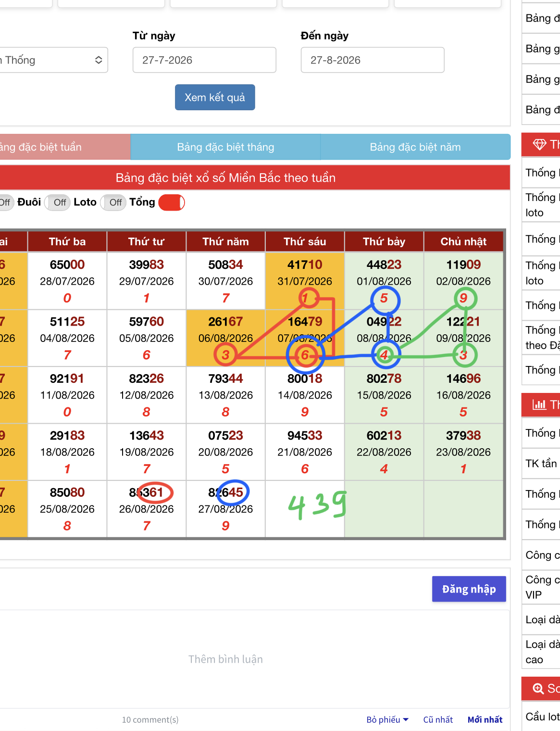Toggle the Loto switch
560x731 pixels.
click(113, 202)
